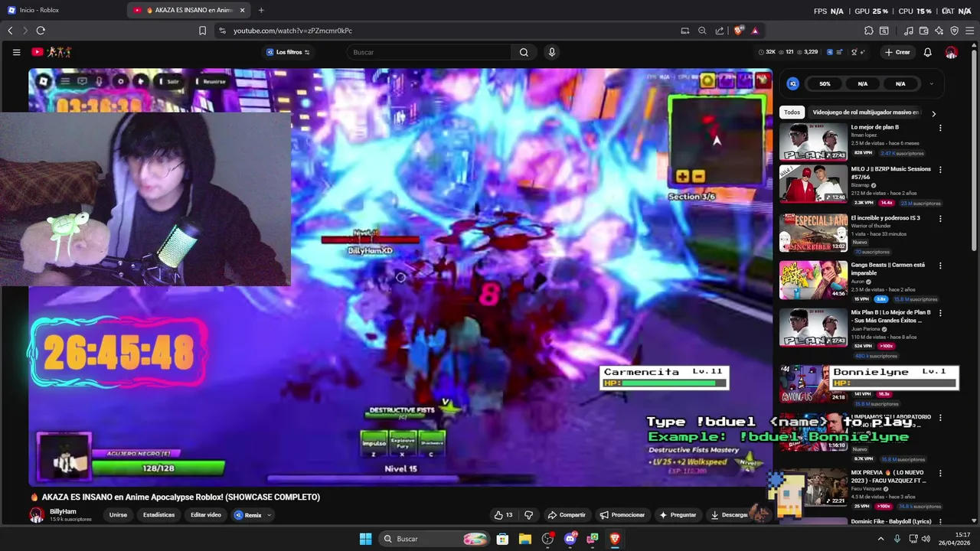Click Editar vídeo button
Screen dimensions: 980x551
(x=205, y=515)
